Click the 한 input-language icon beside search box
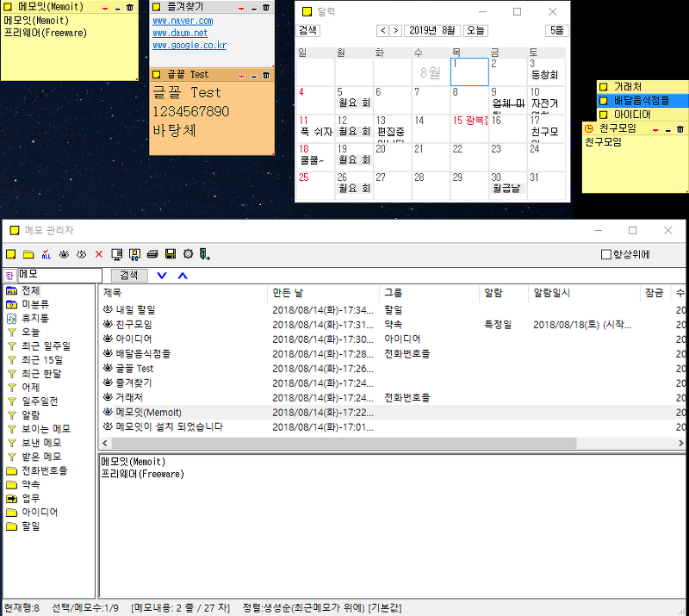Image resolution: width=689 pixels, height=616 pixels. pyautogui.click(x=9, y=276)
